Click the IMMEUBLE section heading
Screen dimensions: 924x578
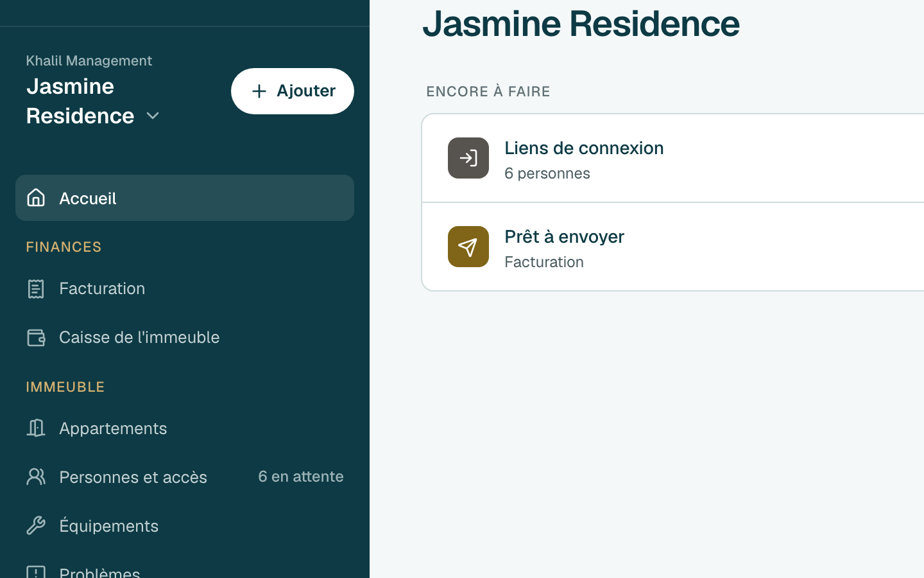[65, 387]
